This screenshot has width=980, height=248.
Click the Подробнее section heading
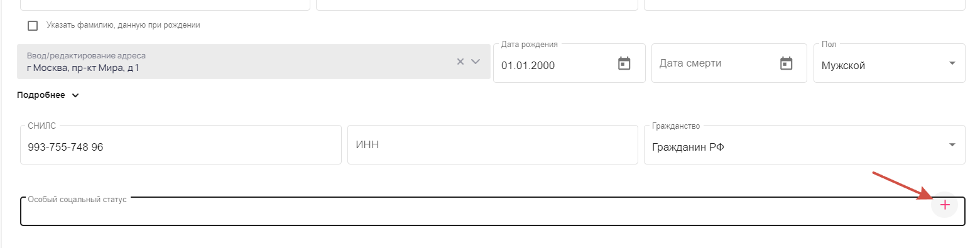coord(41,95)
